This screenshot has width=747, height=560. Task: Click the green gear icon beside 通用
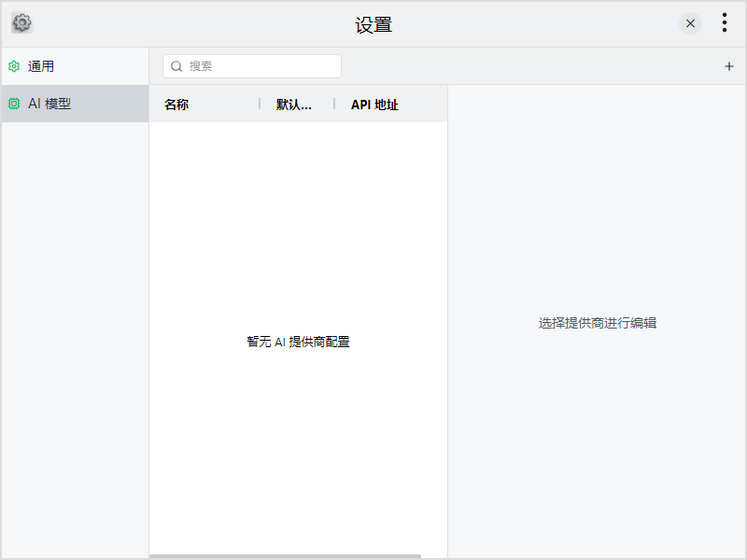click(13, 66)
